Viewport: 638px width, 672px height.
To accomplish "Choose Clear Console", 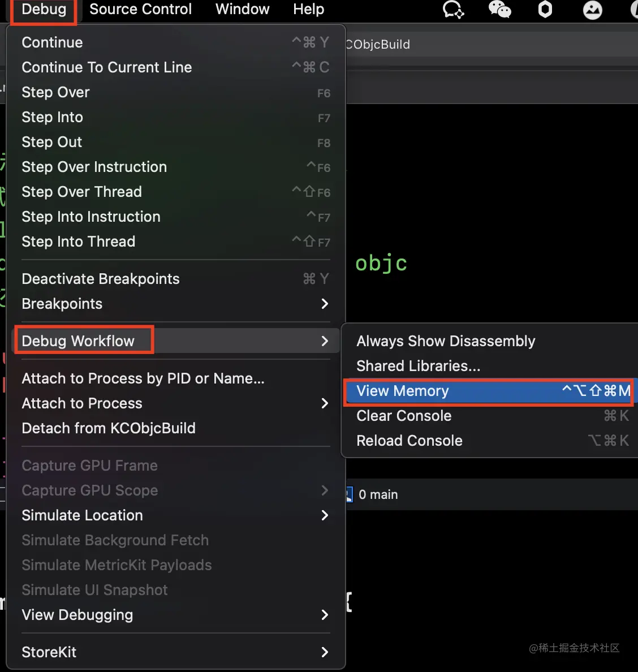I will [491, 416].
